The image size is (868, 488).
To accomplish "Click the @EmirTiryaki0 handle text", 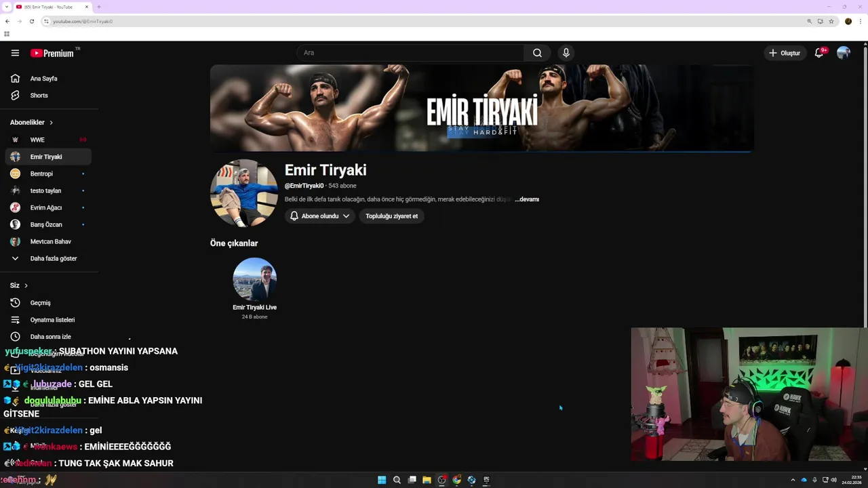I will (x=304, y=186).
